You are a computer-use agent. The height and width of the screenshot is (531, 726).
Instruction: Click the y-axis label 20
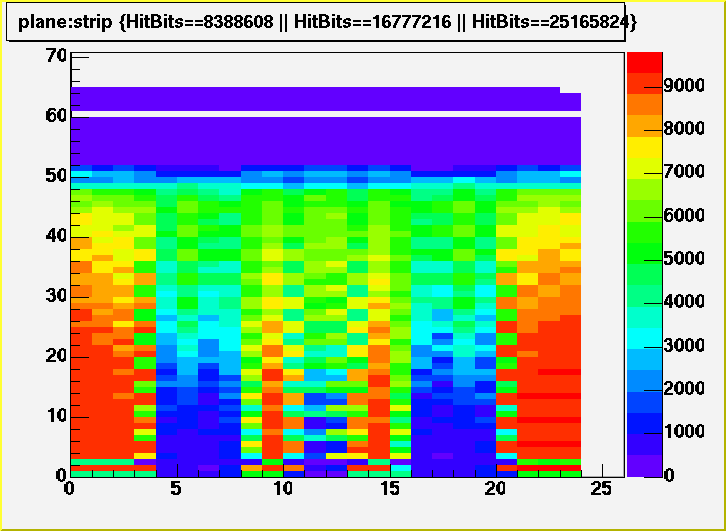(56, 356)
